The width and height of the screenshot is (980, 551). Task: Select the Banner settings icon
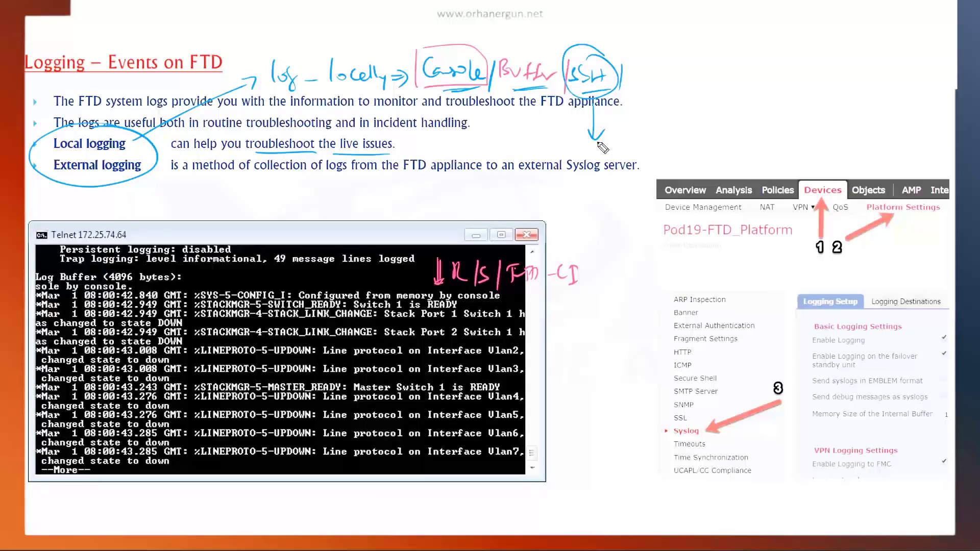coord(685,312)
